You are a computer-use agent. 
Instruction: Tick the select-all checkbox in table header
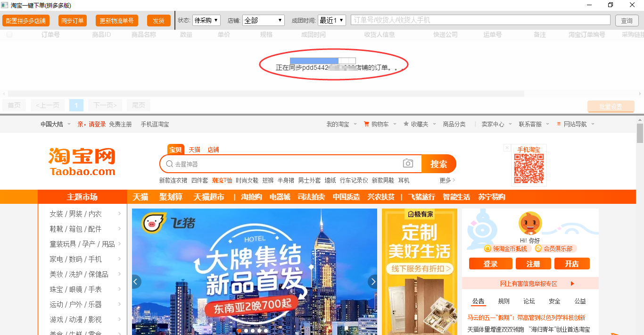pos(9,34)
